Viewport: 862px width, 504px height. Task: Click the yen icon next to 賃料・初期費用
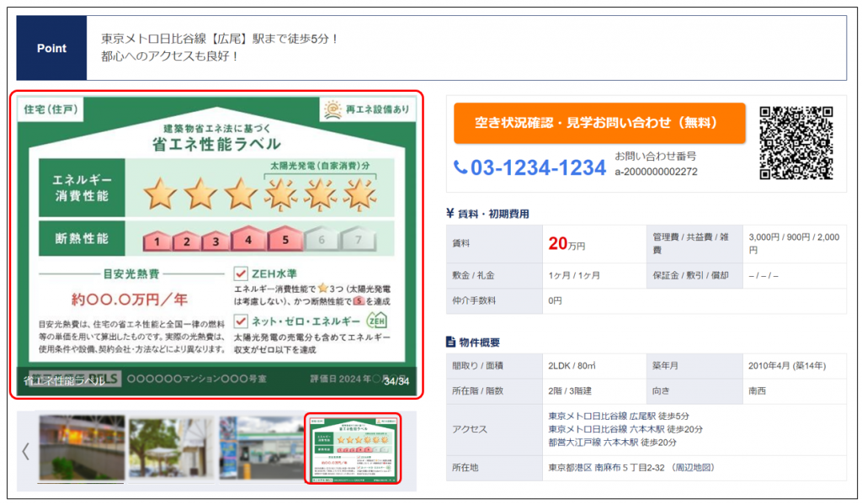(450, 214)
